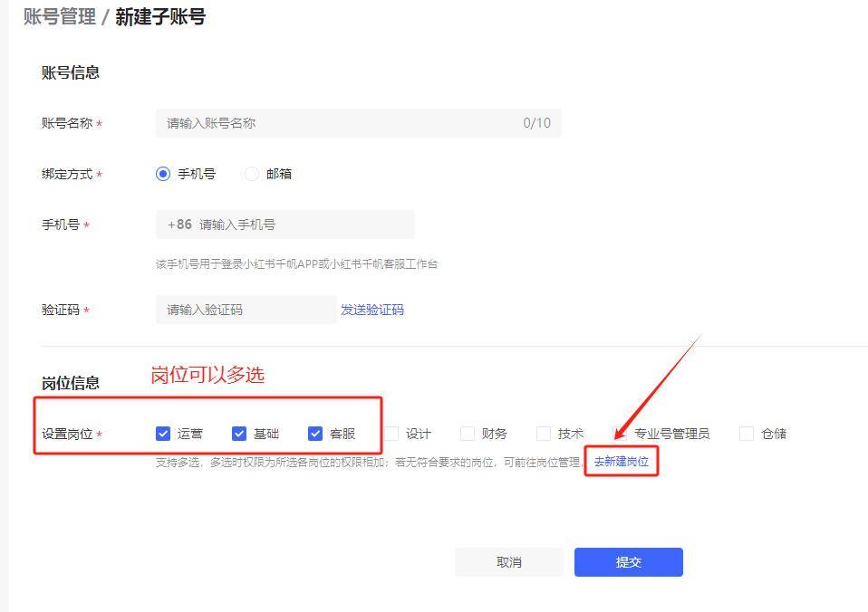Viewport: 868px width, 612px height.
Task: Check the 设计 checkbox
Action: pos(391,434)
